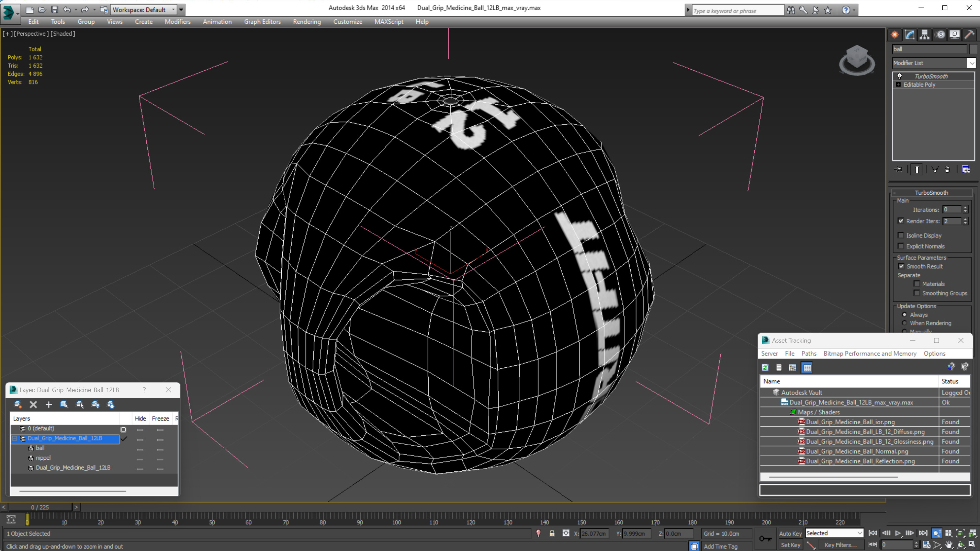Open the Help question mark dropdown arrow

coord(855,10)
